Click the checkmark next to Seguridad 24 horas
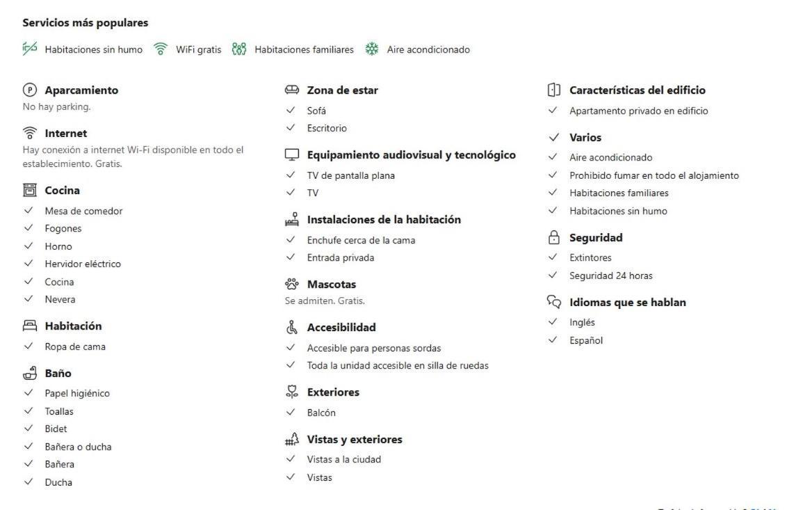Viewport: 812px width, 510px height. point(553,276)
